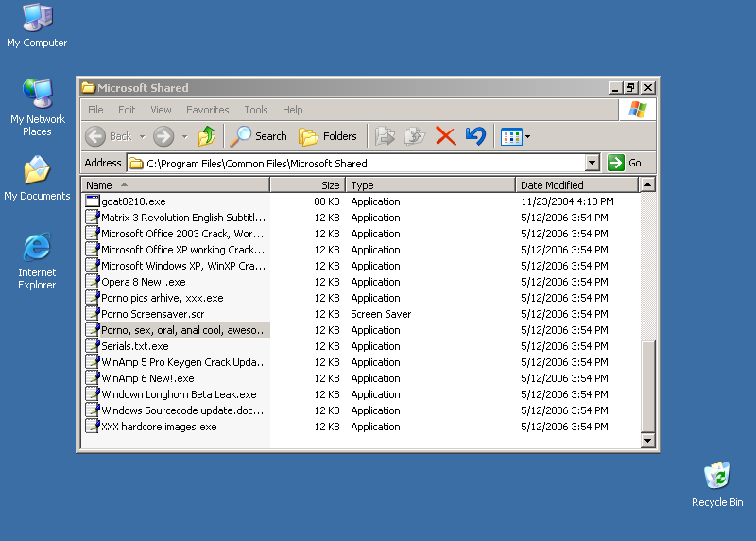Click icon of WinAmp 6 New!.exe
The height and width of the screenshot is (541, 756).
(x=92, y=378)
